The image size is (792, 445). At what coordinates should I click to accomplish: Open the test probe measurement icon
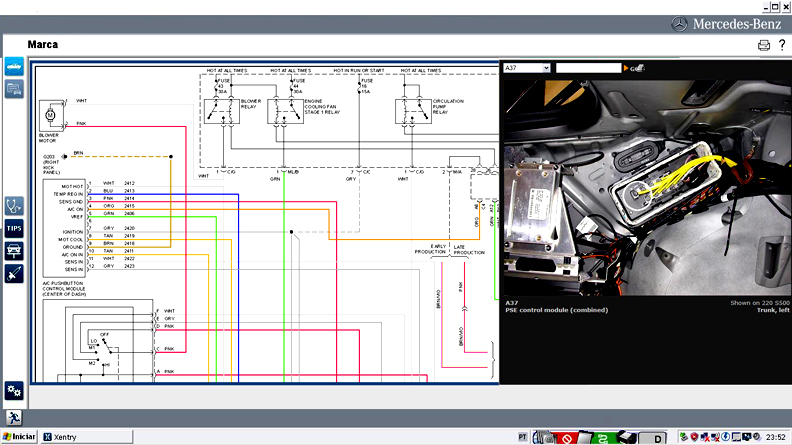click(x=14, y=274)
